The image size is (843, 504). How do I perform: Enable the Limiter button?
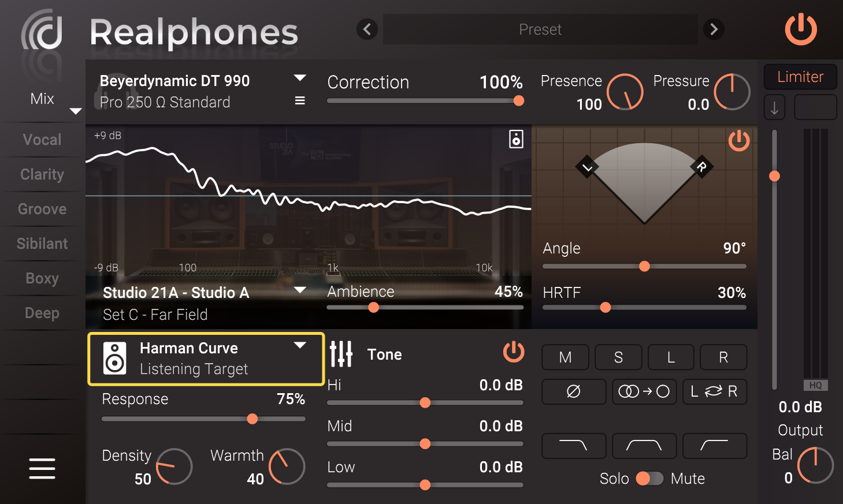(x=800, y=77)
